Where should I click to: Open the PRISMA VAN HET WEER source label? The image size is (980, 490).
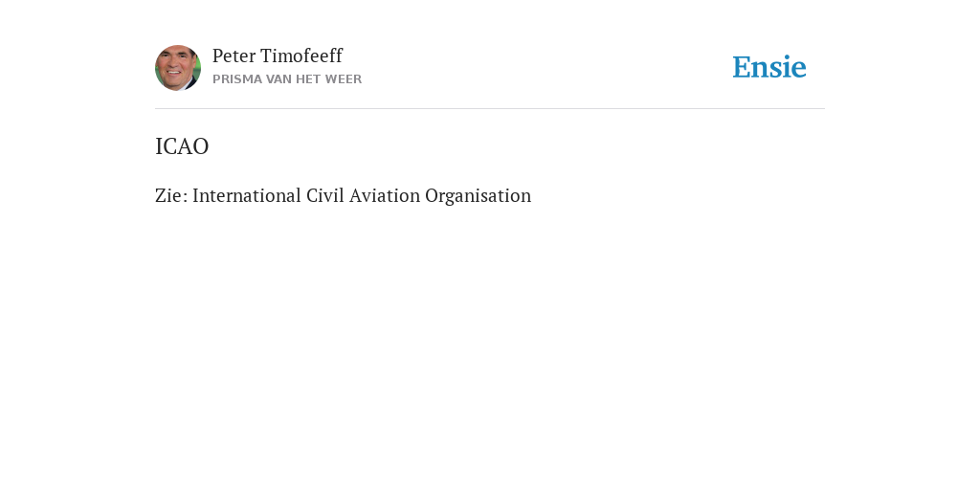pos(287,79)
